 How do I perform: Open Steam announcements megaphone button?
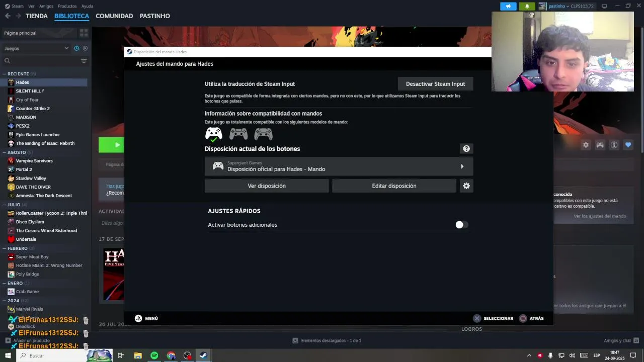click(508, 6)
